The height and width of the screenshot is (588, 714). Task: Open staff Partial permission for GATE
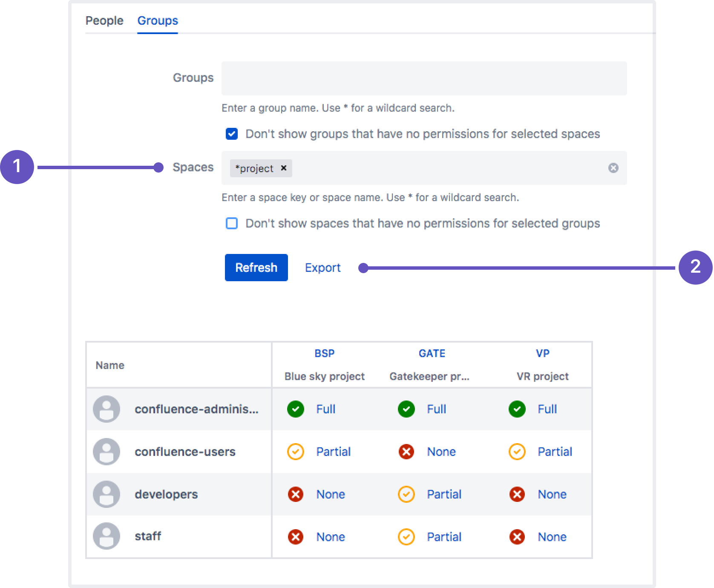pos(444,537)
